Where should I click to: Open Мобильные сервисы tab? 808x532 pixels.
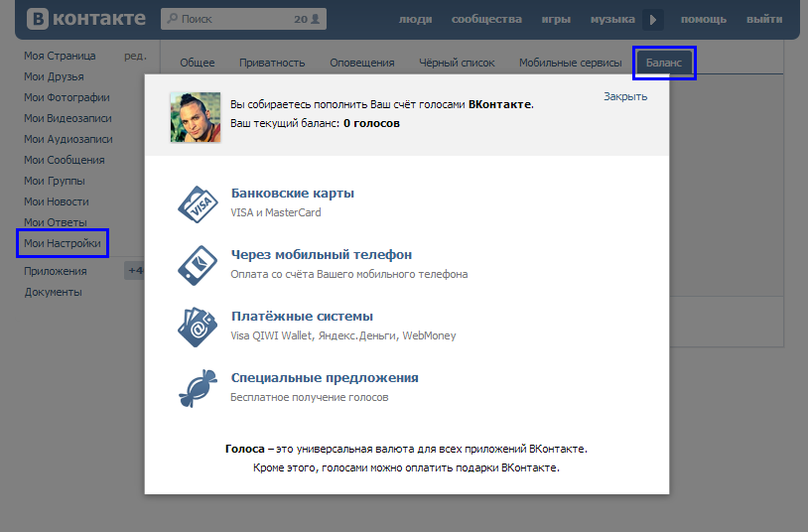click(x=571, y=63)
